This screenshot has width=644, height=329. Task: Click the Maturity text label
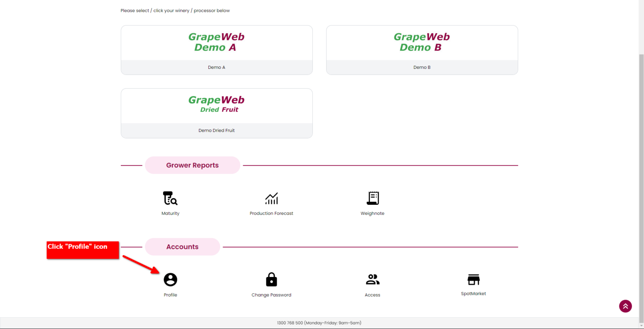(170, 213)
